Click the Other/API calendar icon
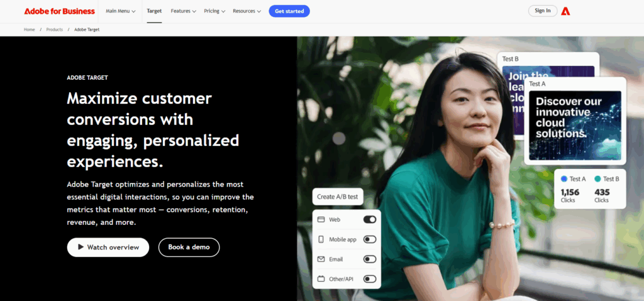The width and height of the screenshot is (644, 301). click(321, 279)
